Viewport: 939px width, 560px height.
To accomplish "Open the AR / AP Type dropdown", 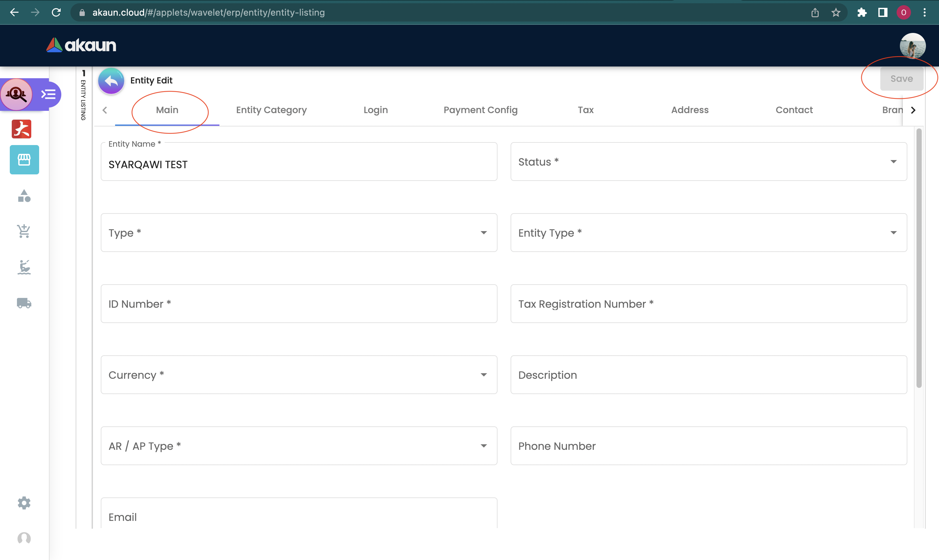I will (299, 446).
